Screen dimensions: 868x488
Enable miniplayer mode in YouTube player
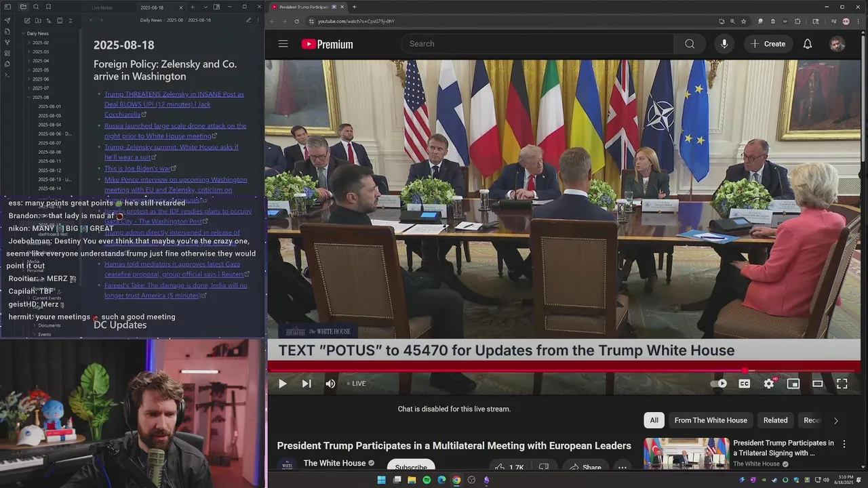click(x=793, y=384)
